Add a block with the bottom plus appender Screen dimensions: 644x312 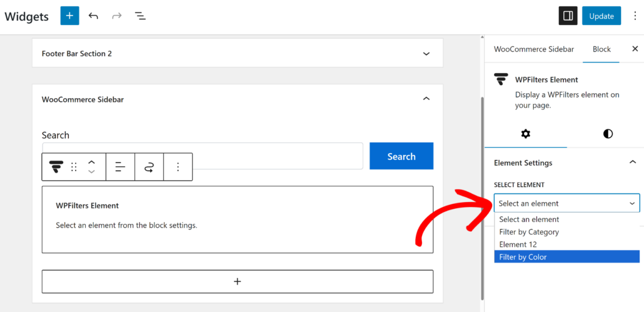click(x=238, y=281)
